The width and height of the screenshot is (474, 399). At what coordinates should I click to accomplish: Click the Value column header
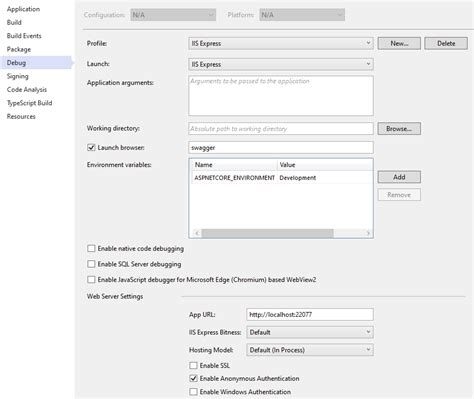pos(325,165)
